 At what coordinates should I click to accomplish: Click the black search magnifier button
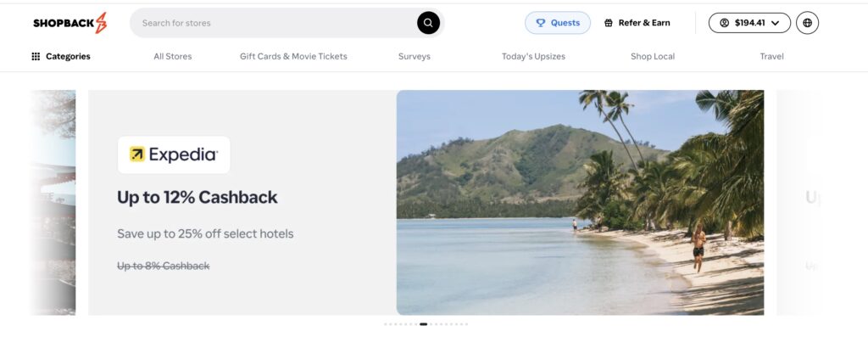click(428, 23)
